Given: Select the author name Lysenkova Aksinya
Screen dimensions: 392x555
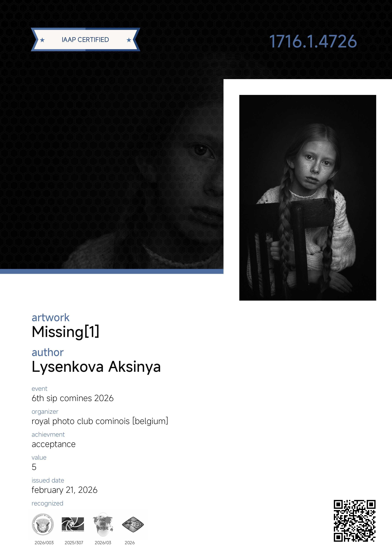Looking at the screenshot, I should pos(96,367).
